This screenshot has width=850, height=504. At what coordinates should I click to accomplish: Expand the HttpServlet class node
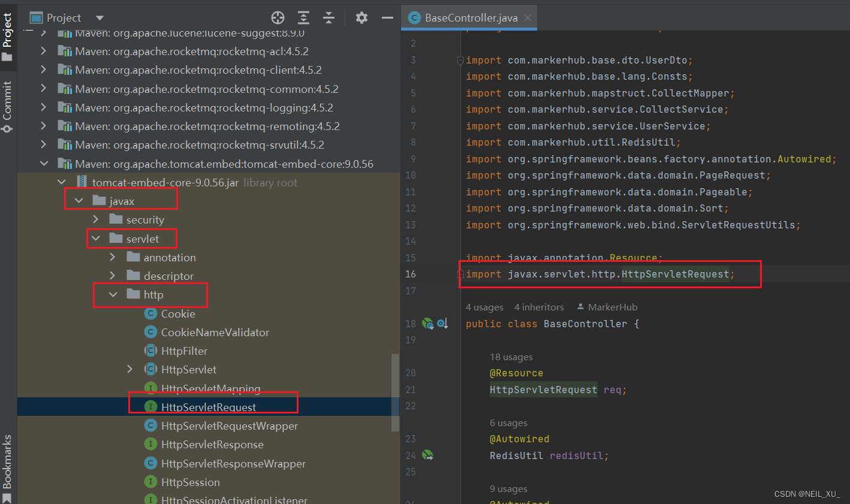129,369
